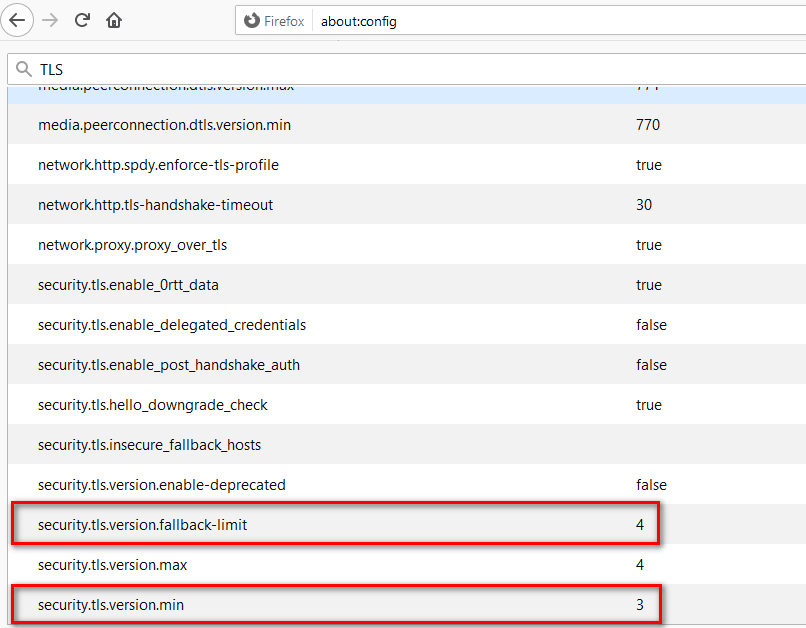This screenshot has height=628, width=806.
Task: Click value 30 of tls-handshake-timeout
Action: click(x=644, y=205)
